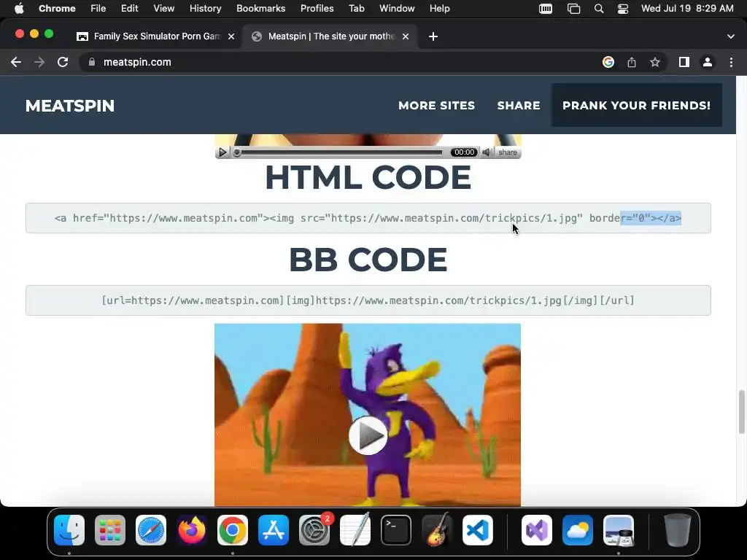Open Finder from the dock

coord(69,530)
